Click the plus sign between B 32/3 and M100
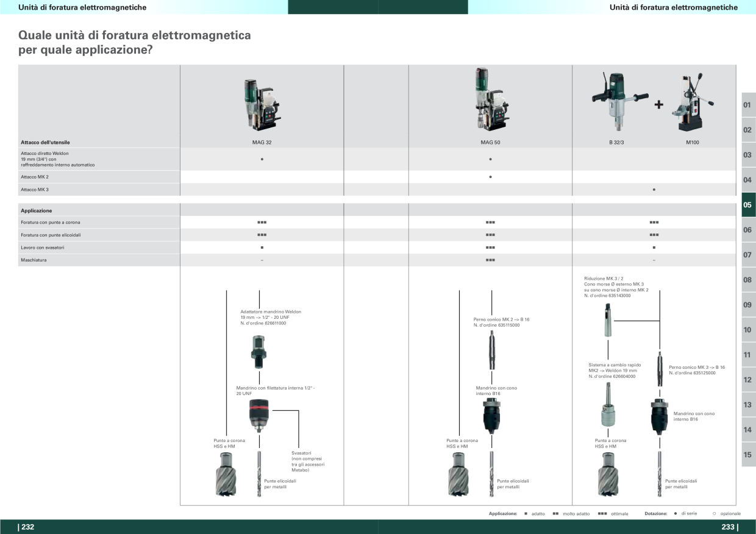756x534 pixels. click(658, 104)
